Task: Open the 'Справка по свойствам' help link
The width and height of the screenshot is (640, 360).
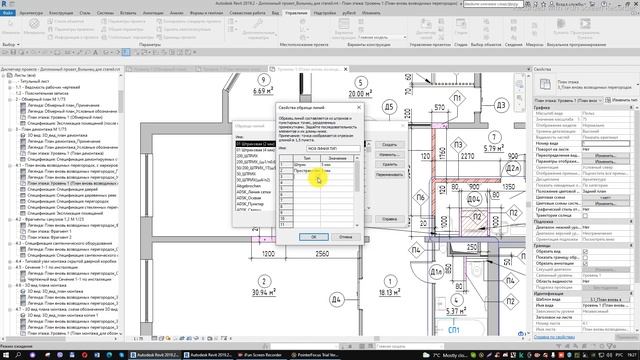Action: (x=554, y=337)
